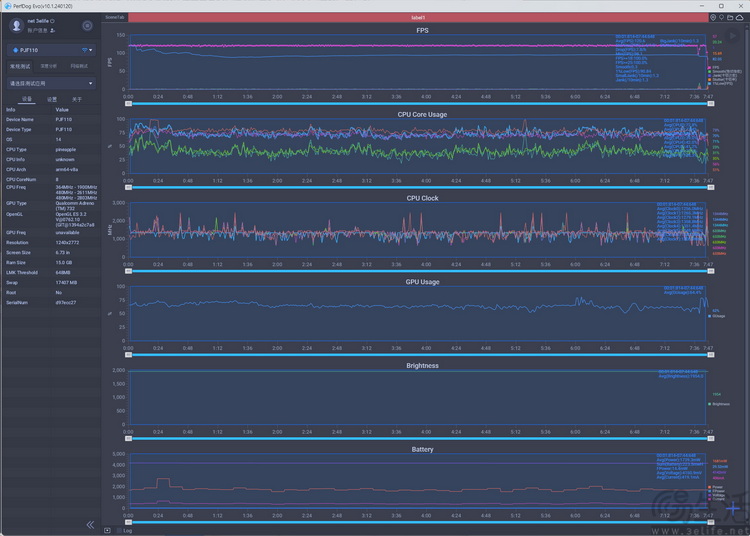This screenshot has height=536, width=750.
Task: Click the Battery chart title
Action: (x=422, y=449)
